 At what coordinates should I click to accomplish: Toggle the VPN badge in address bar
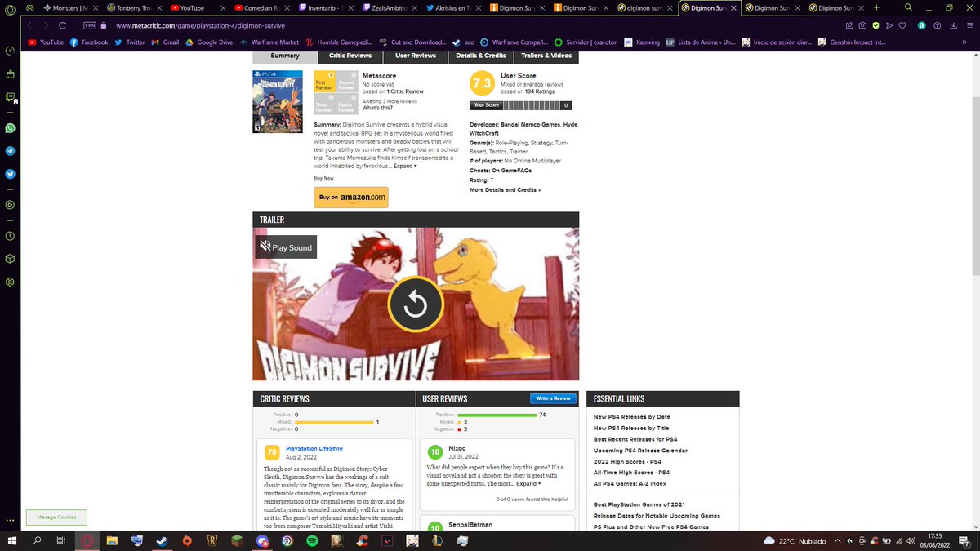click(90, 25)
